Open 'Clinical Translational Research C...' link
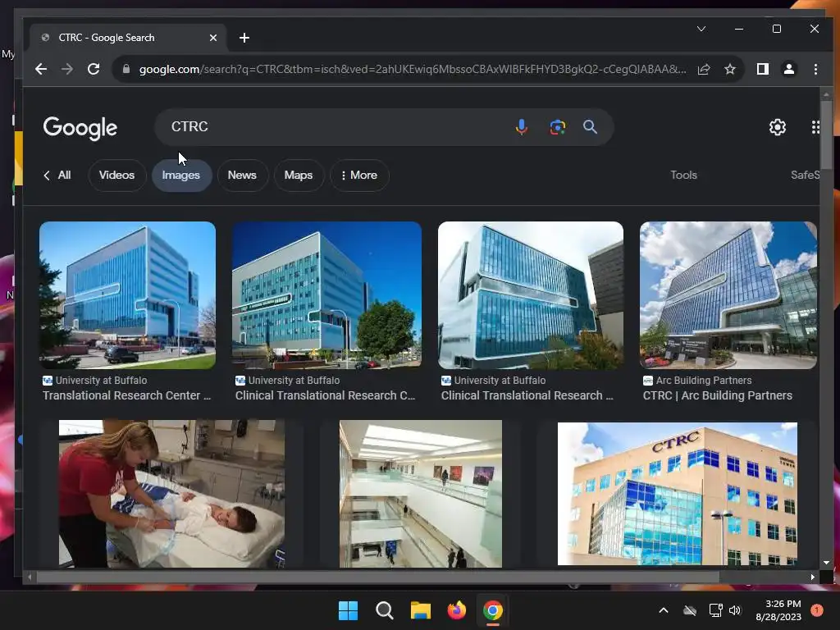 click(325, 395)
